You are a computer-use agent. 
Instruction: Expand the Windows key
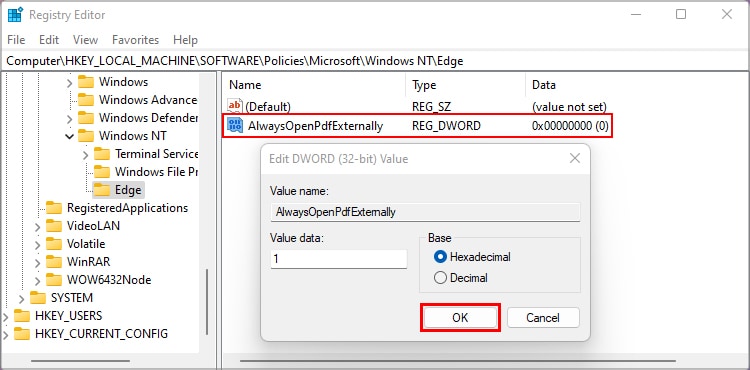69,82
